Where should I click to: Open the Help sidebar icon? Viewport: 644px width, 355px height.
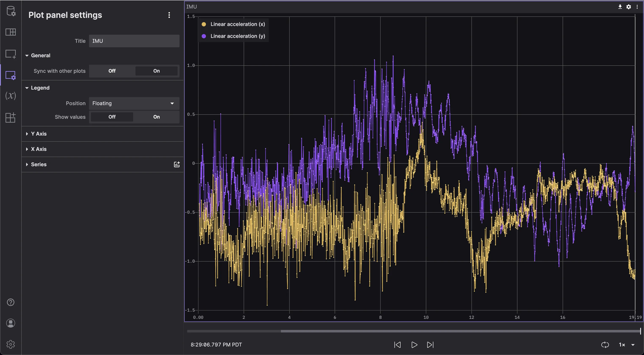[10, 302]
